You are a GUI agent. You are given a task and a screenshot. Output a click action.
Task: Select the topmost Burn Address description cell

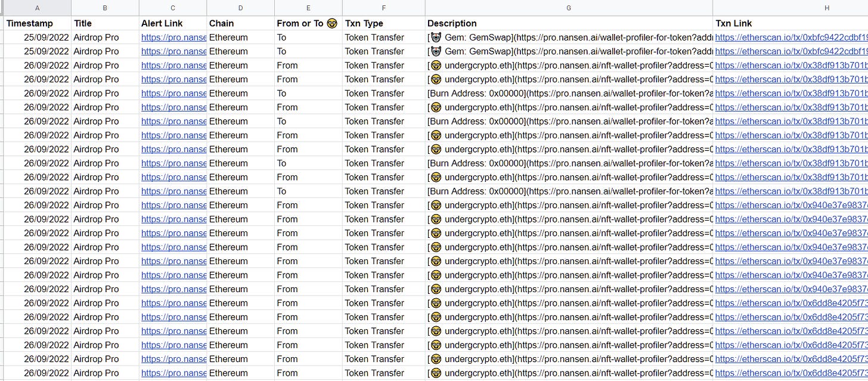click(x=569, y=93)
